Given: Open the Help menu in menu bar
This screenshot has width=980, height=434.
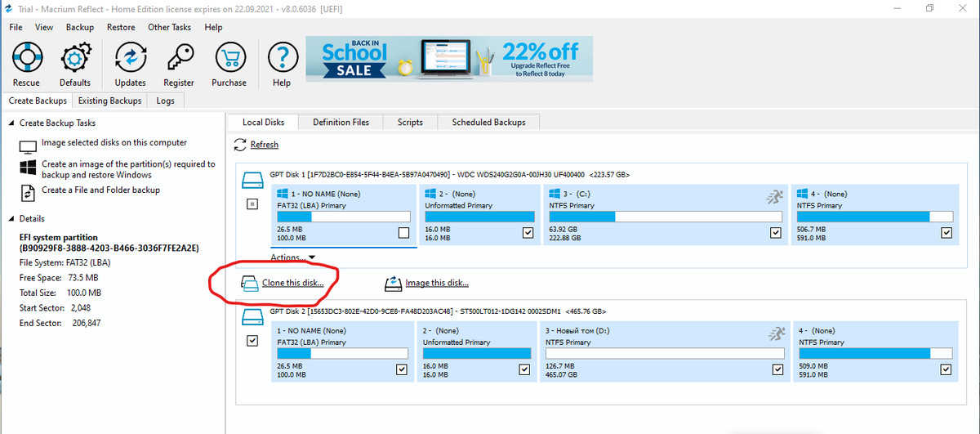Looking at the screenshot, I should [213, 27].
